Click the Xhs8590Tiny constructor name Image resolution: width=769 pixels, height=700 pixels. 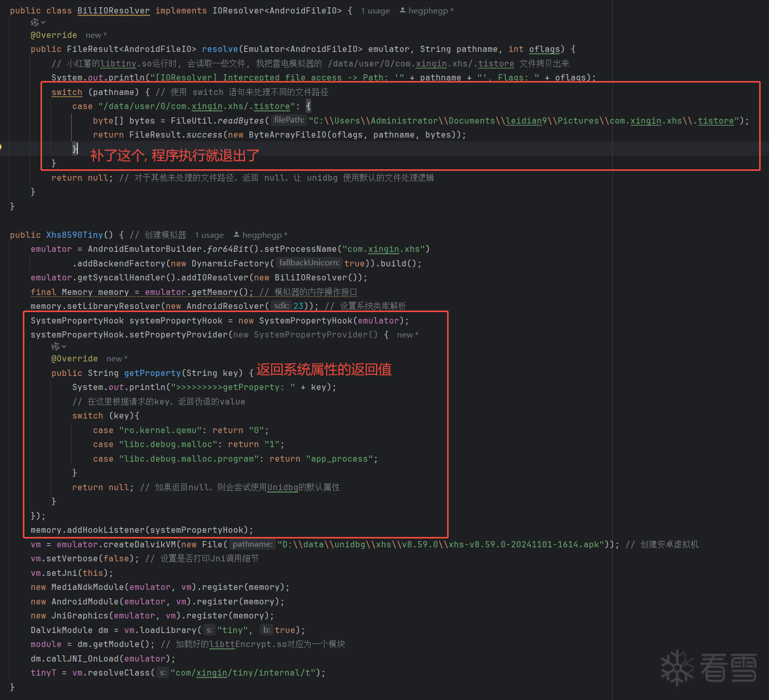coord(75,235)
